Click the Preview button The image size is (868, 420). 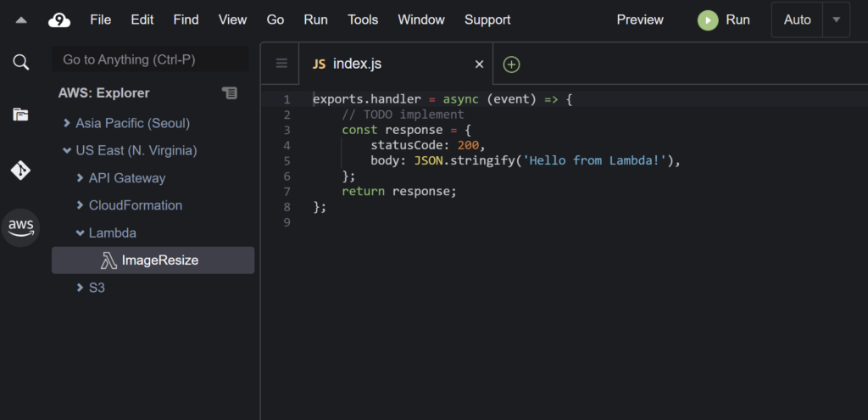pyautogui.click(x=640, y=20)
